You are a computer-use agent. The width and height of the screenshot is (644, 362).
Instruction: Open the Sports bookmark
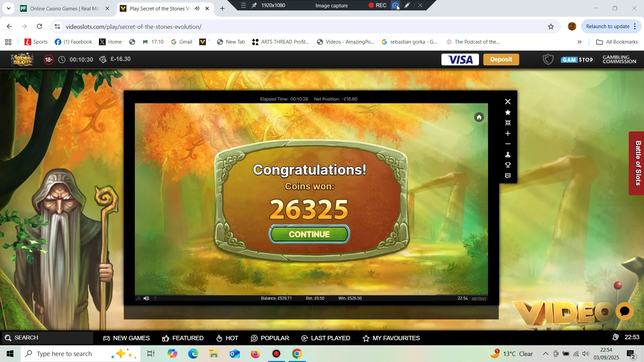(x=36, y=42)
